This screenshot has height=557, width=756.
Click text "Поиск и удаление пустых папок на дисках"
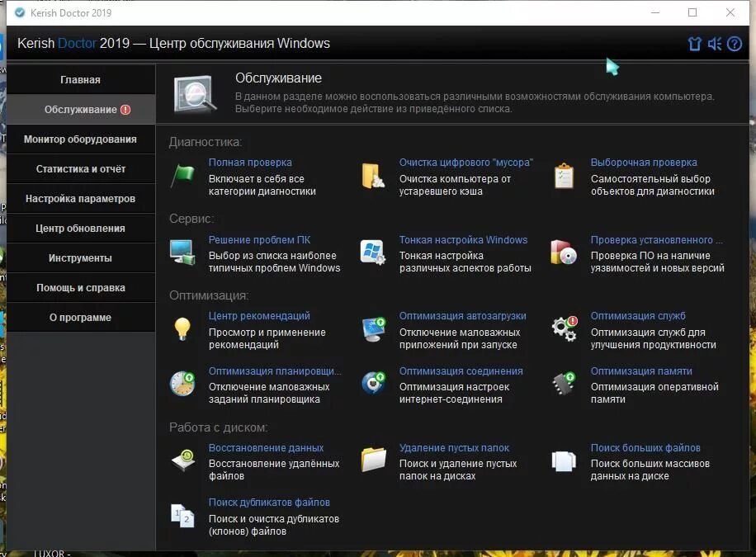457,470
